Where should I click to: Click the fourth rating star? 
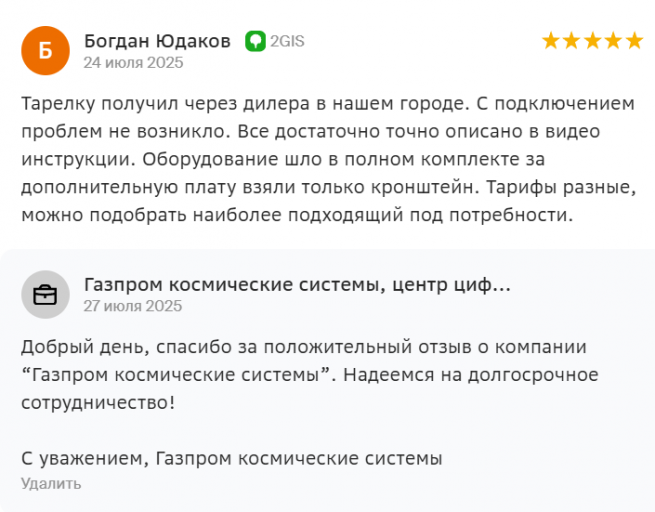pos(613,41)
